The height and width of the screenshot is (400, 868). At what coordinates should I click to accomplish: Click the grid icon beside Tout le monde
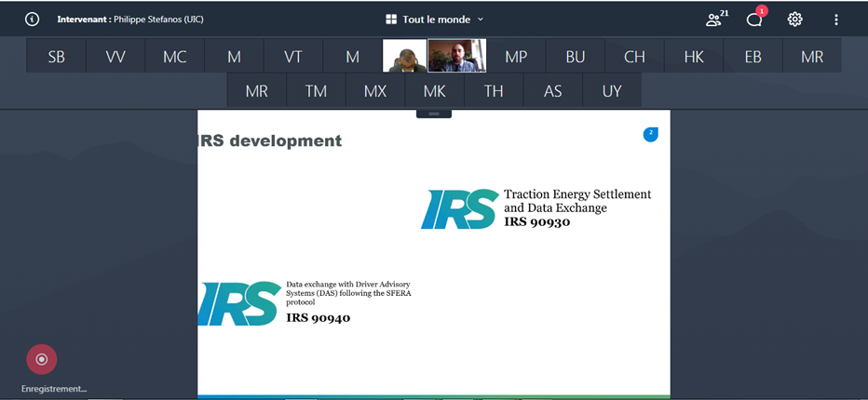[x=391, y=20]
